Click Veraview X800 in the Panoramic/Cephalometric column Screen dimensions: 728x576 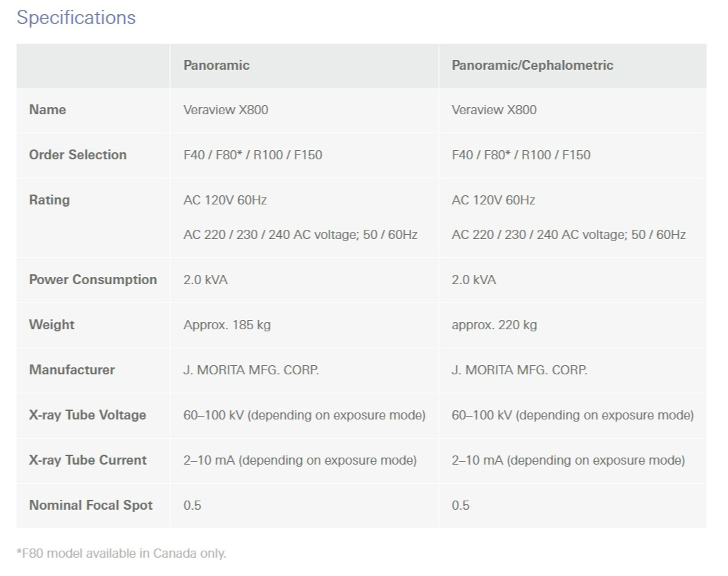click(x=494, y=110)
